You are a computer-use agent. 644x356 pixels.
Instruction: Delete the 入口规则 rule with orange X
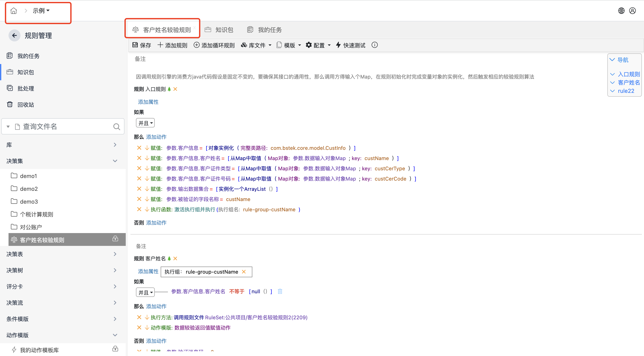coord(175,89)
